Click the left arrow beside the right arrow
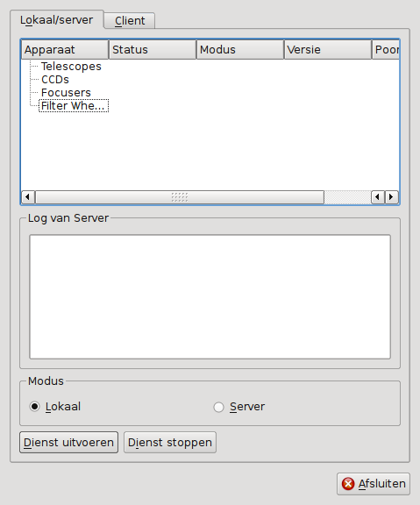The width and height of the screenshot is (420, 505). tap(378, 196)
